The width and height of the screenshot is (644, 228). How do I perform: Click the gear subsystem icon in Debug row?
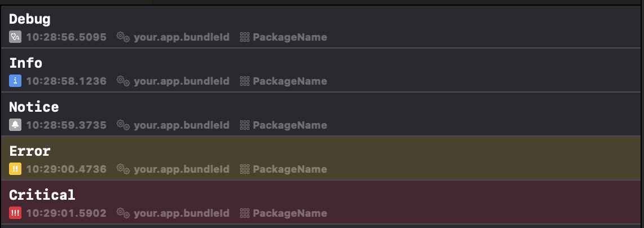coord(123,37)
